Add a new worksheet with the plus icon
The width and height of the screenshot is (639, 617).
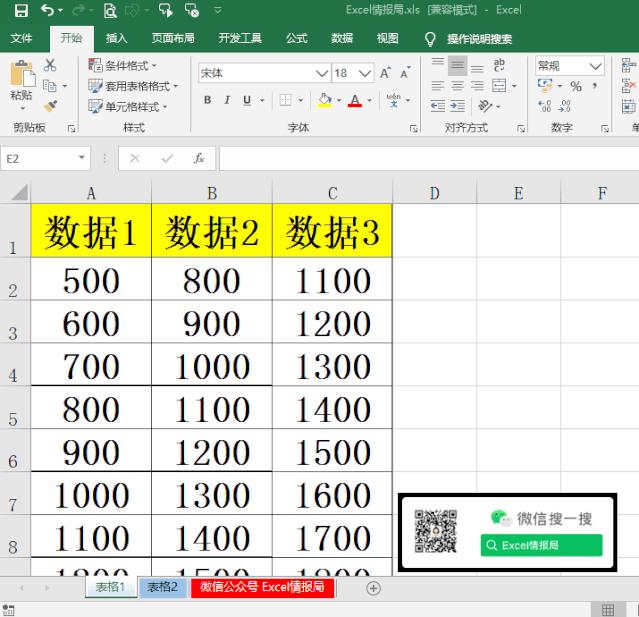click(x=373, y=588)
